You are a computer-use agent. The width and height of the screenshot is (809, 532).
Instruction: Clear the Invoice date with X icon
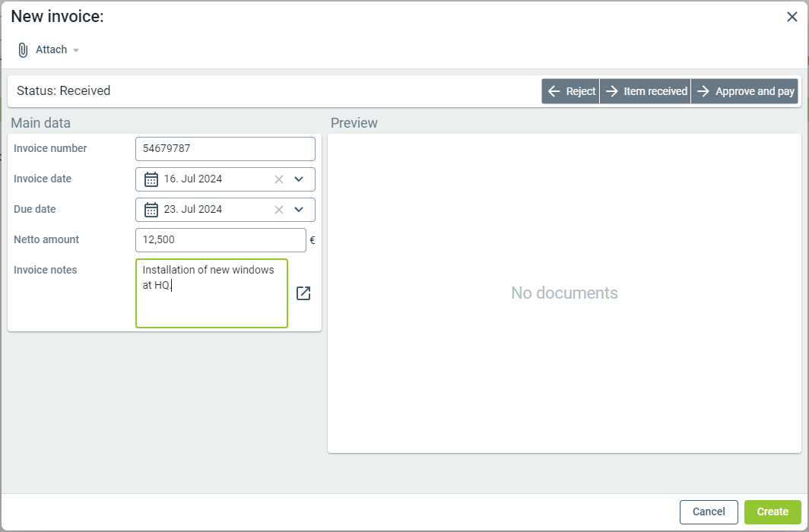point(279,179)
